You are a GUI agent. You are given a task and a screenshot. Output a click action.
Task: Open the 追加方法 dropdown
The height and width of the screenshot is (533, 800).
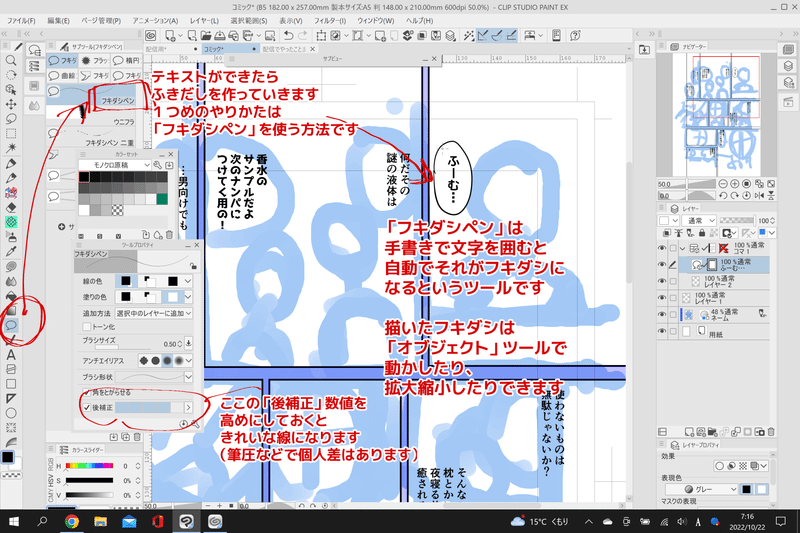pos(154,313)
